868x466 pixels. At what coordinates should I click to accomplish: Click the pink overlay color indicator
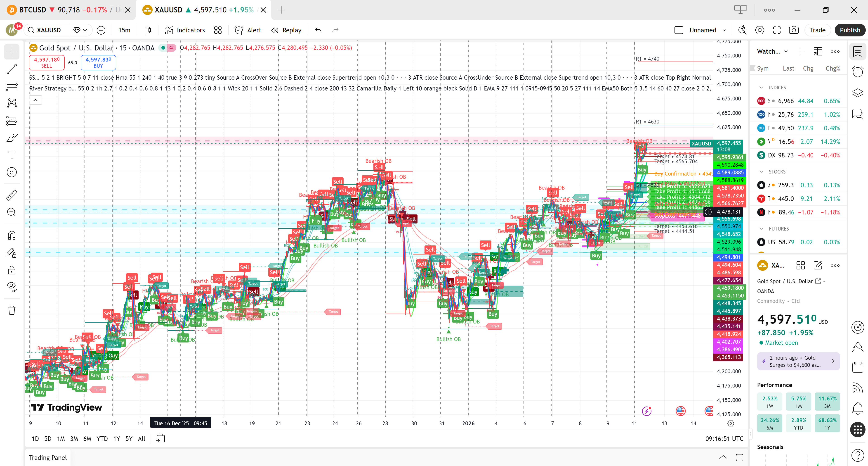click(x=172, y=48)
